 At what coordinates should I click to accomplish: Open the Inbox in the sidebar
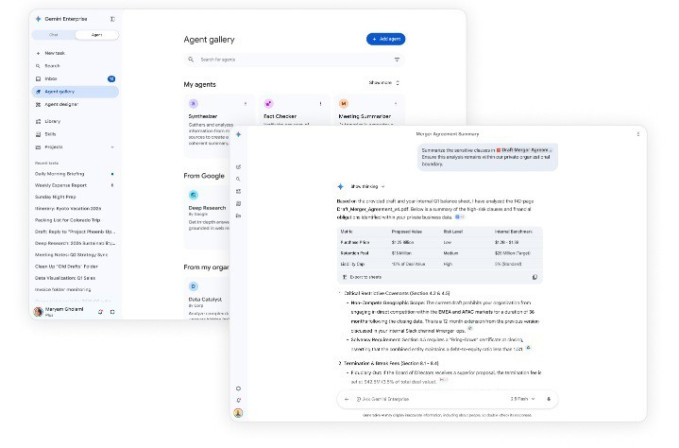point(74,79)
